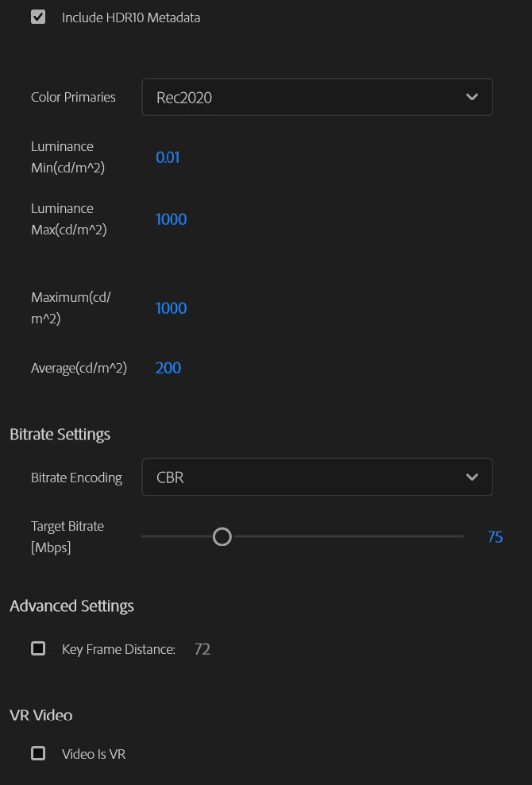Click the Key Frame Distance value 72
Viewport: 532px width, 785px height.
pyautogui.click(x=202, y=649)
